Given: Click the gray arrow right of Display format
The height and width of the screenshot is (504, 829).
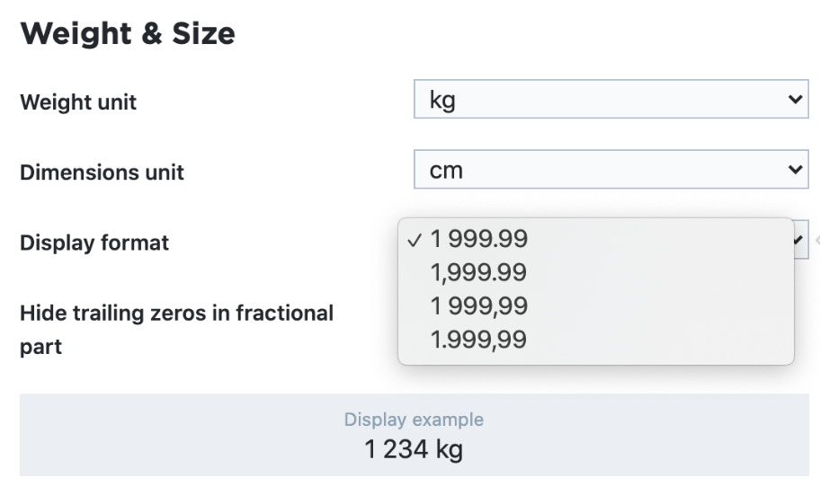Looking at the screenshot, I should [817, 241].
